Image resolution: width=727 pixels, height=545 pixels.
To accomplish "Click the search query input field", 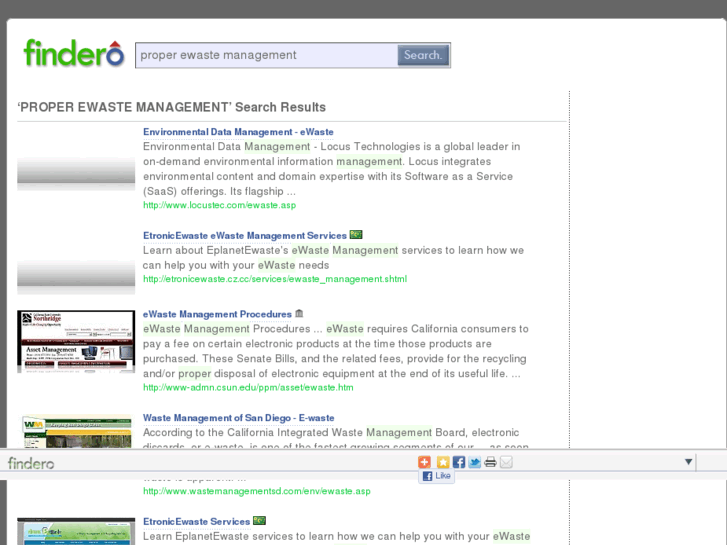I will (x=267, y=55).
